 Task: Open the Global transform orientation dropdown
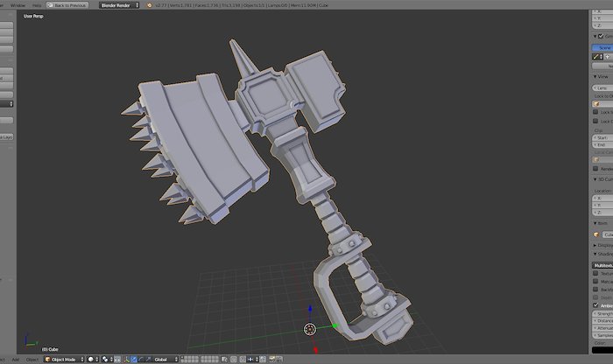(166, 359)
